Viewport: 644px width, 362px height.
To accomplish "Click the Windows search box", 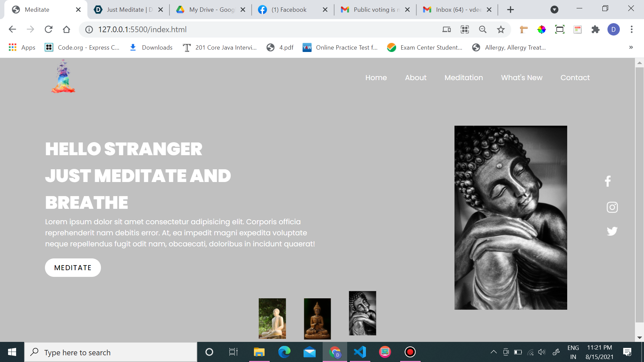I will point(111,352).
